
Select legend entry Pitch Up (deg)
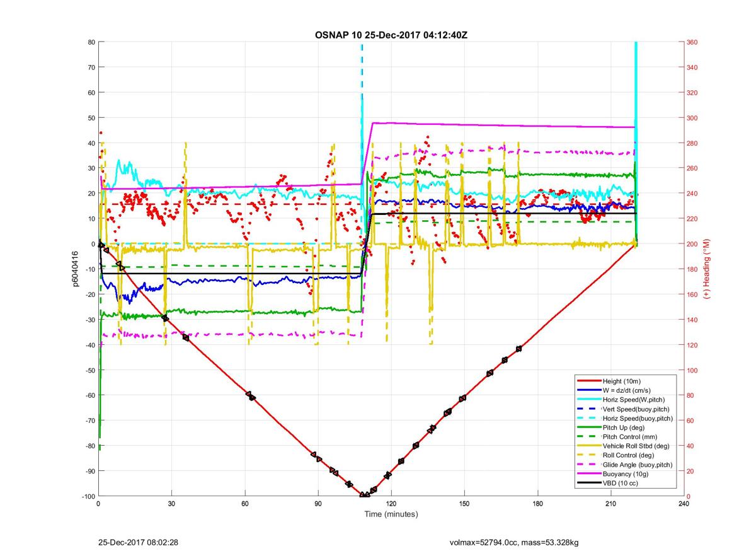(625, 427)
